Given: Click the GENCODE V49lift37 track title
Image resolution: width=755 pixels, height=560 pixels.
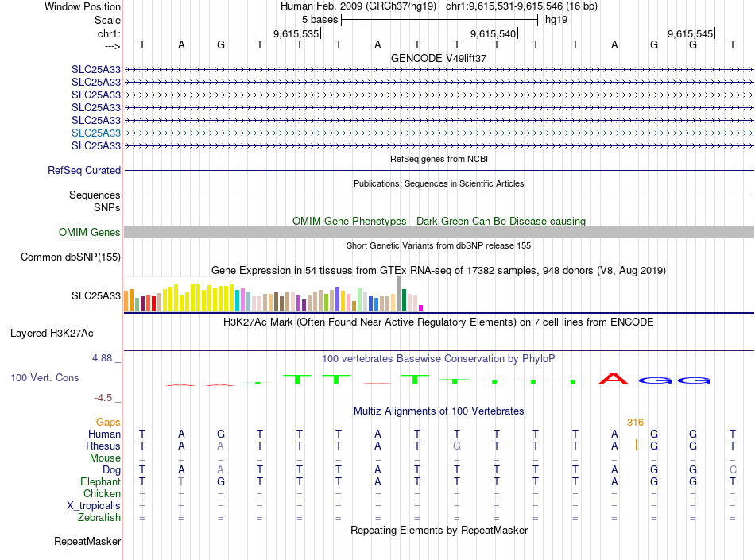Looking at the screenshot, I should (439, 58).
